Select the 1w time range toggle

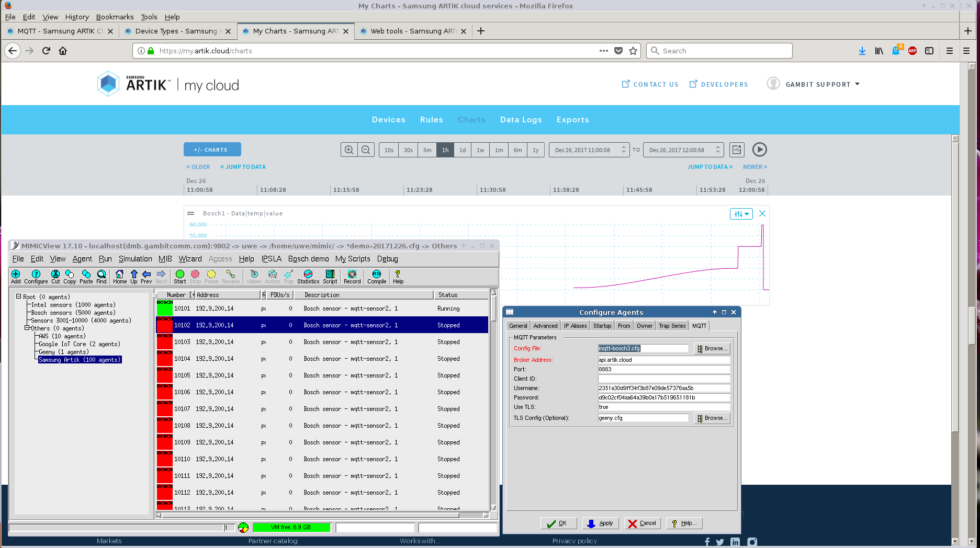tap(480, 150)
